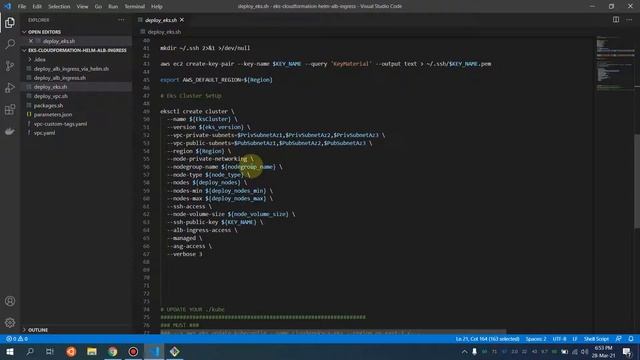
Task: Close the deploy_eks.sh editor tab
Action: coord(182,20)
